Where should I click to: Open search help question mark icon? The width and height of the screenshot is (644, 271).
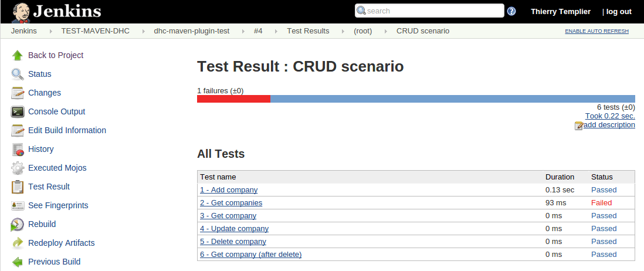click(511, 11)
